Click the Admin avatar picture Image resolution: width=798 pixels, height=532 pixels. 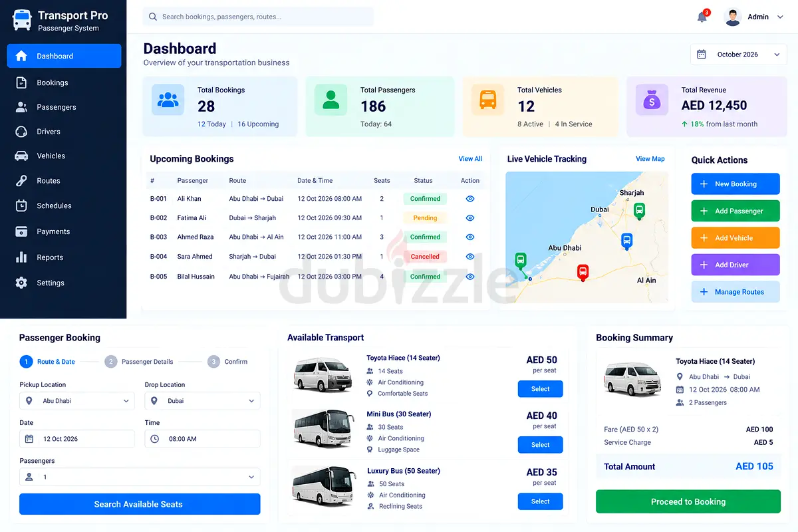(x=733, y=17)
